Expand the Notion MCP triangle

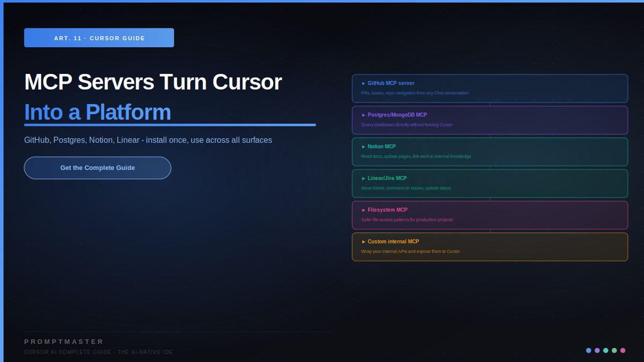(x=363, y=146)
